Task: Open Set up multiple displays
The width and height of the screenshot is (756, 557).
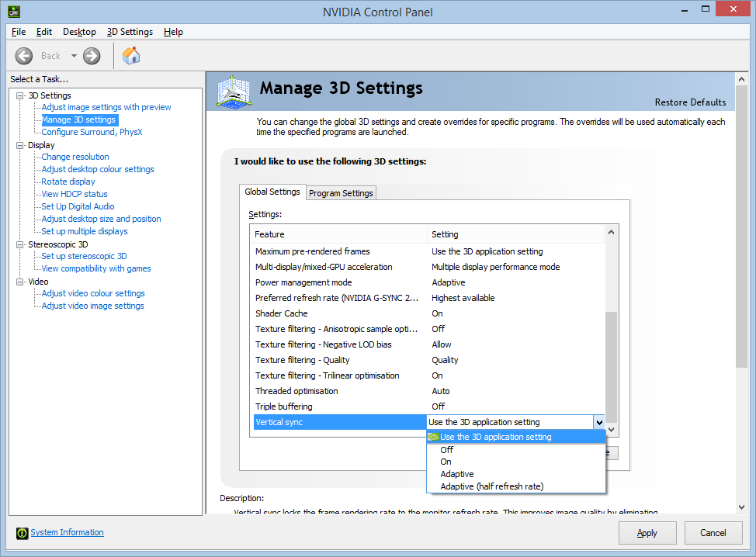Action: tap(85, 231)
